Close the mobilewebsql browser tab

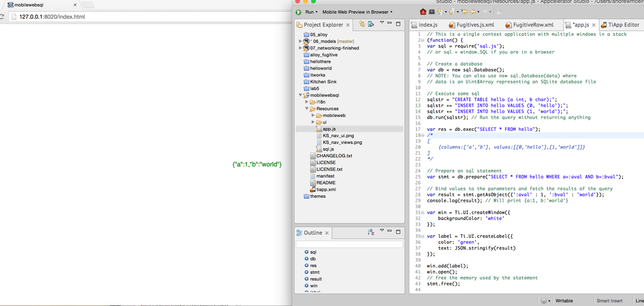click(x=75, y=5)
